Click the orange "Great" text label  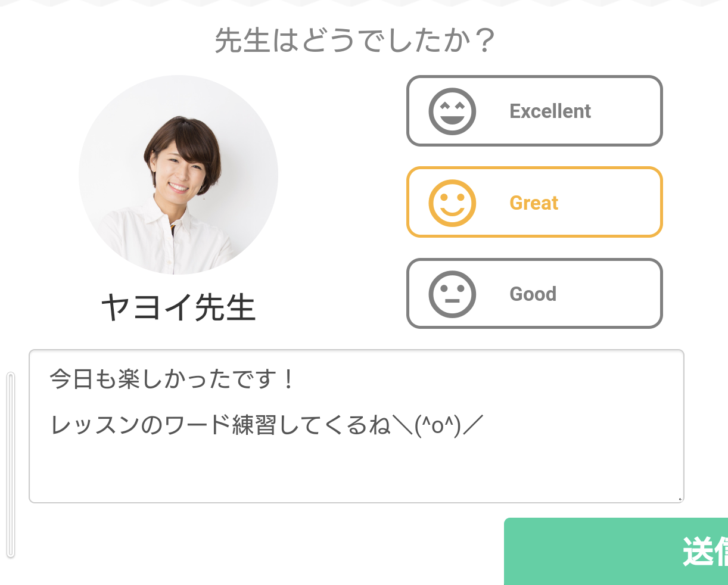pos(534,203)
